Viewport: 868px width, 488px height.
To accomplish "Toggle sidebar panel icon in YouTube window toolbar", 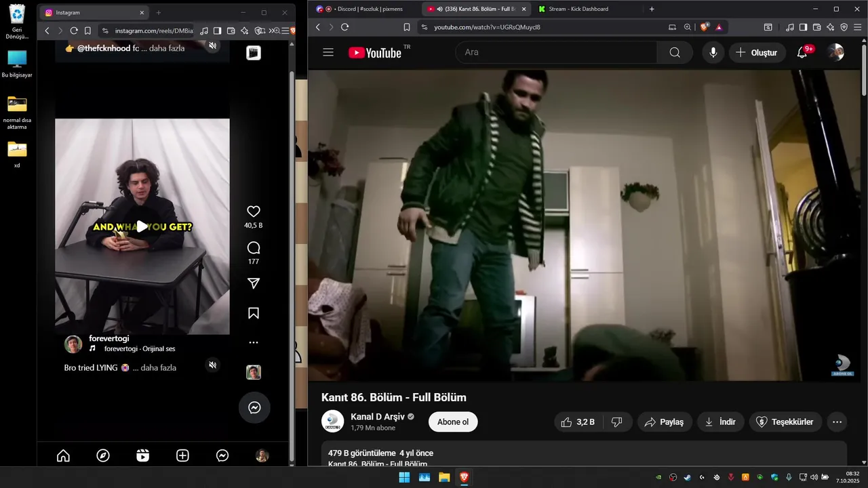I will click(x=803, y=27).
